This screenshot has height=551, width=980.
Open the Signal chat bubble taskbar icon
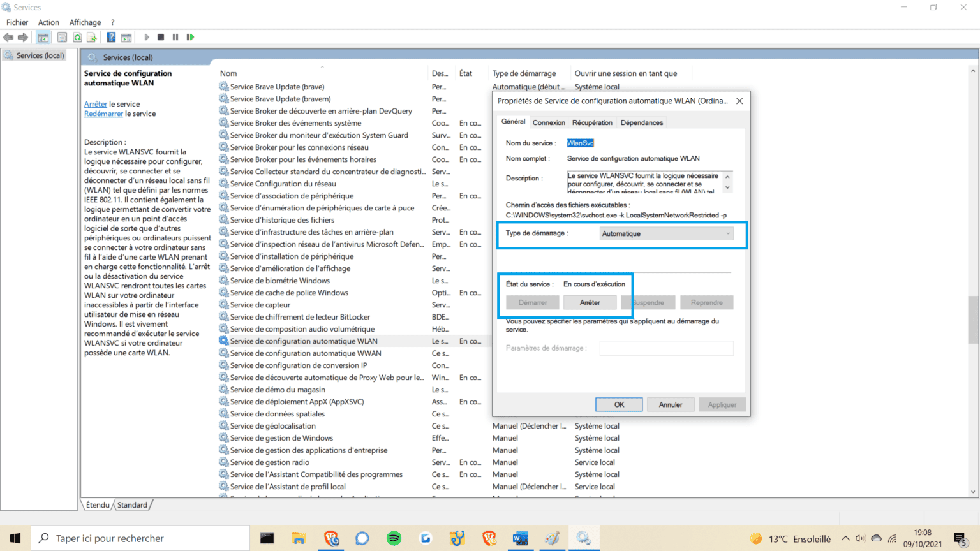[362, 538]
